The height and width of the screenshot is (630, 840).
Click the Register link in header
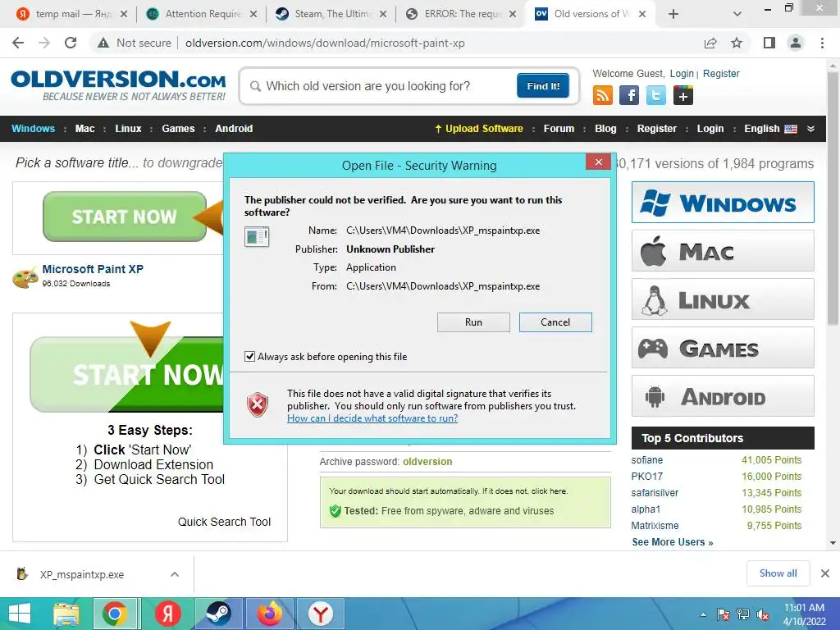[x=721, y=73]
